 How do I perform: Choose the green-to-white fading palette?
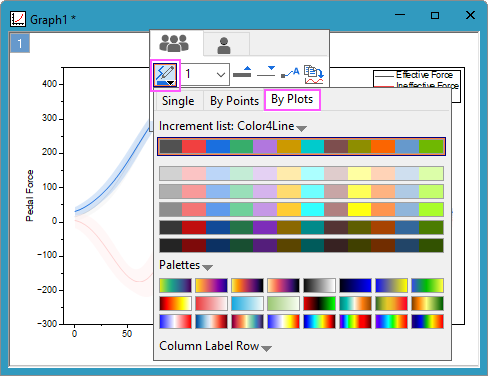point(283,304)
